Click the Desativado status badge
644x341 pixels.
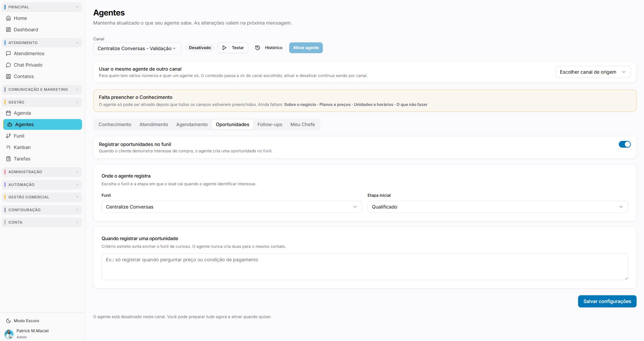click(x=200, y=48)
